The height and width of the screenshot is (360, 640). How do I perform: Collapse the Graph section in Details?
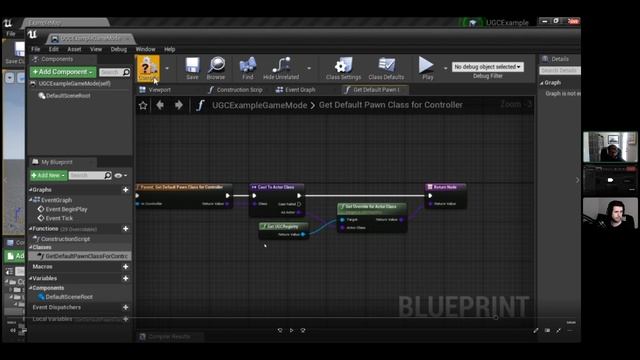[542, 83]
